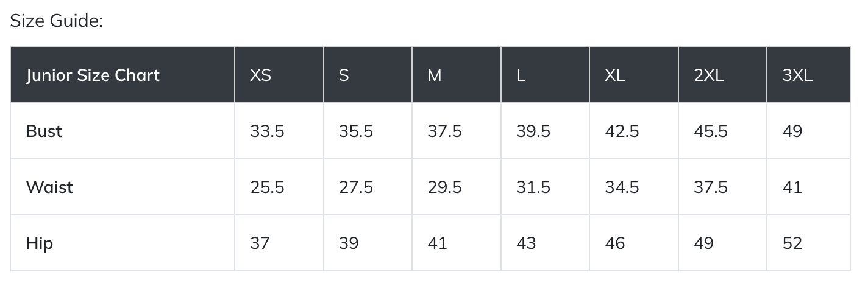The width and height of the screenshot is (868, 286).
Task: Select the XS hip value 37
Action: [x=260, y=243]
